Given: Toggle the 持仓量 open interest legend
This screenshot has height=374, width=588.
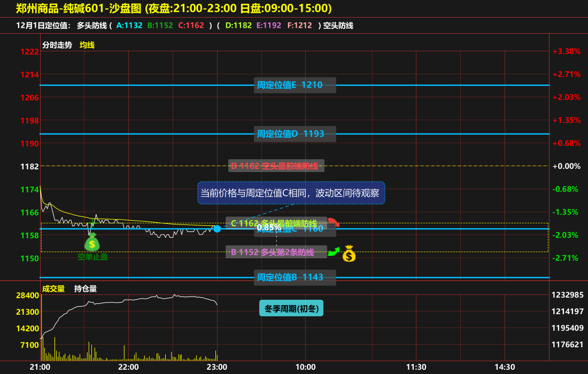Looking at the screenshot, I should (x=86, y=289).
